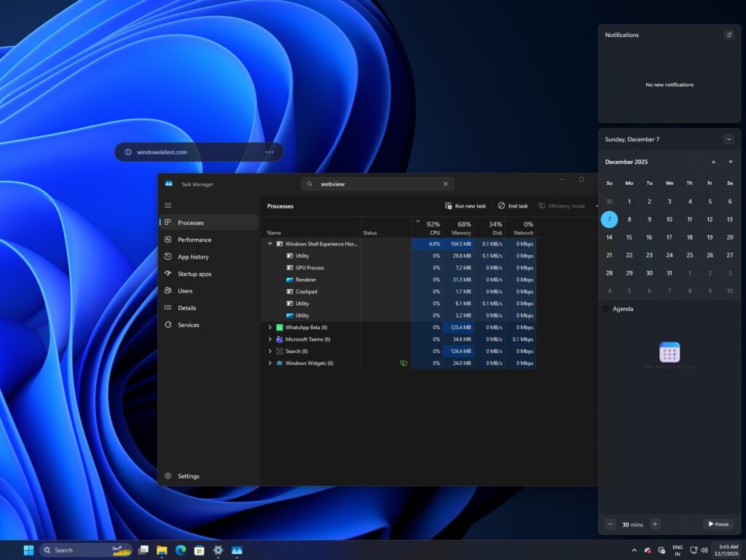Collapse the calendar with the date chevron

tap(729, 139)
